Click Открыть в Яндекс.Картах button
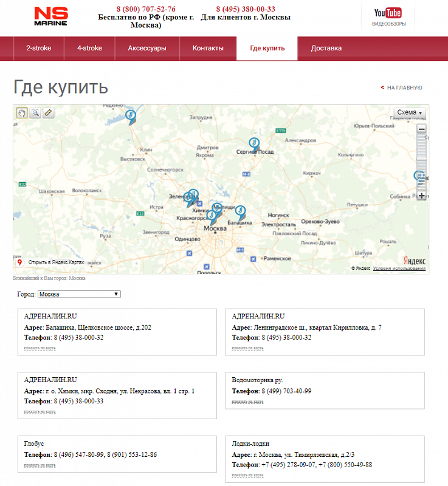This screenshot has width=448, height=486. pos(52,262)
